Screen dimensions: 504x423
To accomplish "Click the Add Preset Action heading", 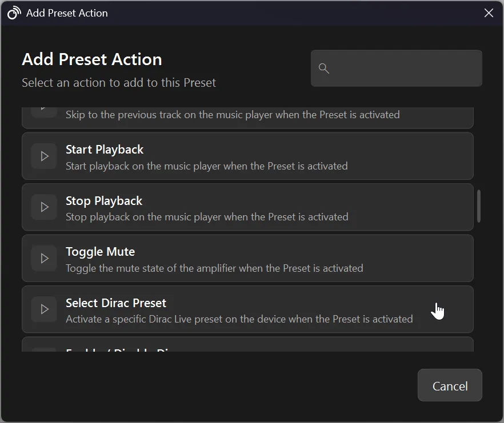I will pyautogui.click(x=91, y=59).
